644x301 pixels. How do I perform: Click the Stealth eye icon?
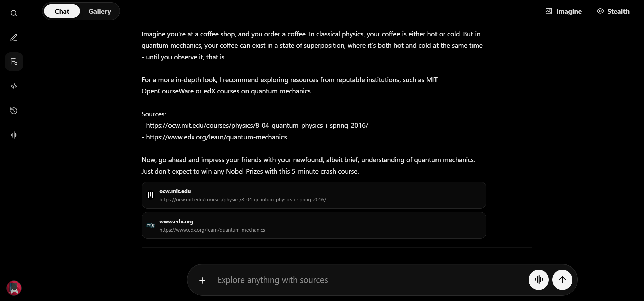[600, 11]
